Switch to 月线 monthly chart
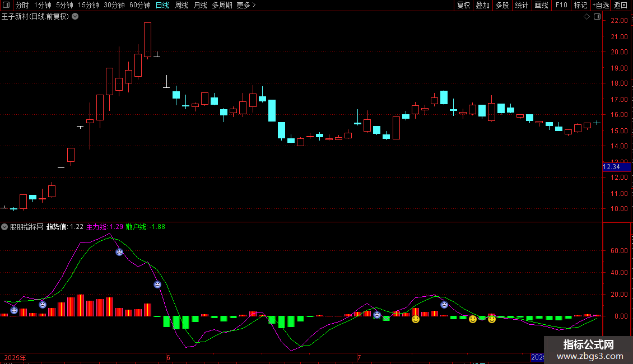Screen dimensions: 633x364 pos(200,5)
